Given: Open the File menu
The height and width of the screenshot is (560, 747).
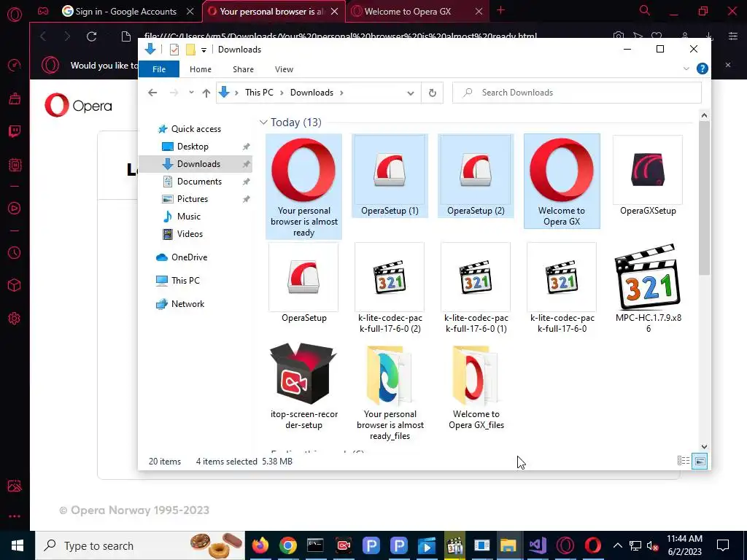Looking at the screenshot, I should point(158,69).
